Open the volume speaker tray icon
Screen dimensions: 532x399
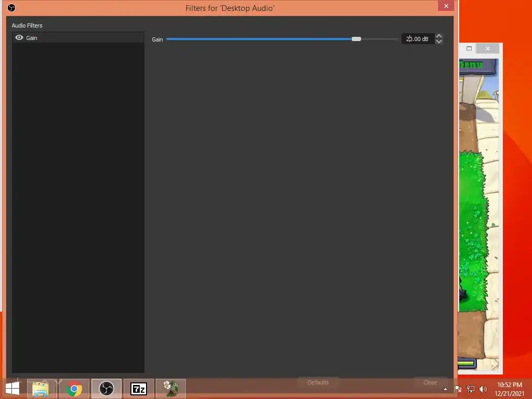coord(483,389)
